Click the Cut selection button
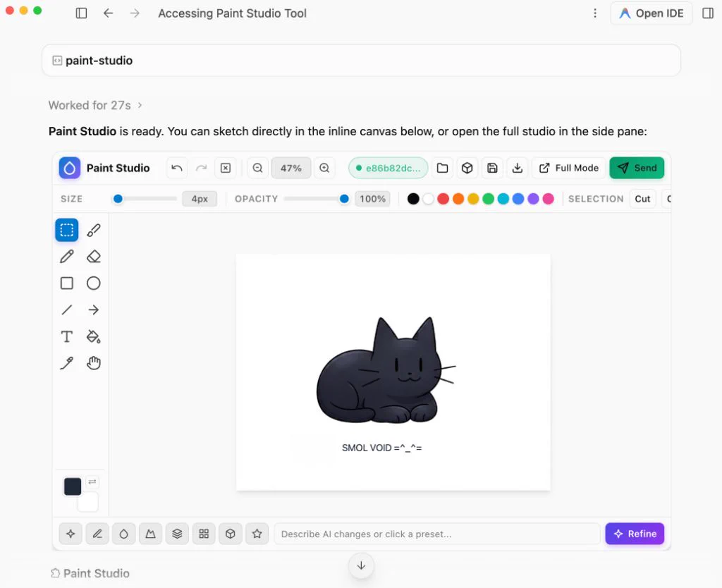The image size is (722, 588). [642, 199]
